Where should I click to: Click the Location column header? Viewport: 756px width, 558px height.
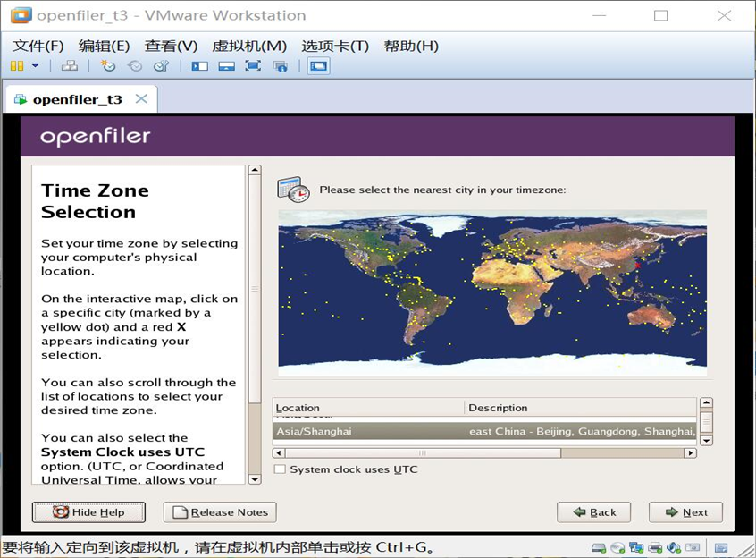pos(368,408)
